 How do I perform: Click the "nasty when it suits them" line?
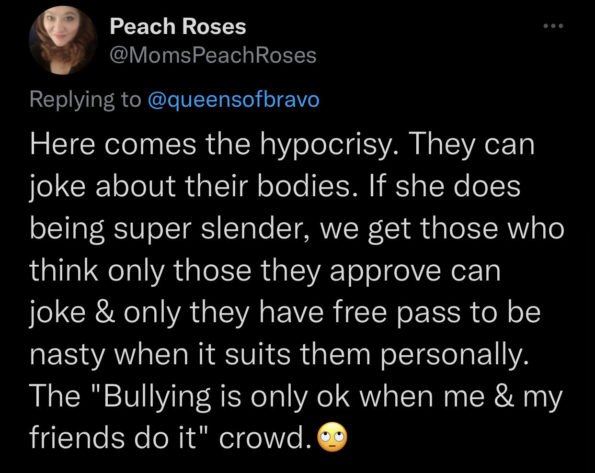[x=279, y=355]
